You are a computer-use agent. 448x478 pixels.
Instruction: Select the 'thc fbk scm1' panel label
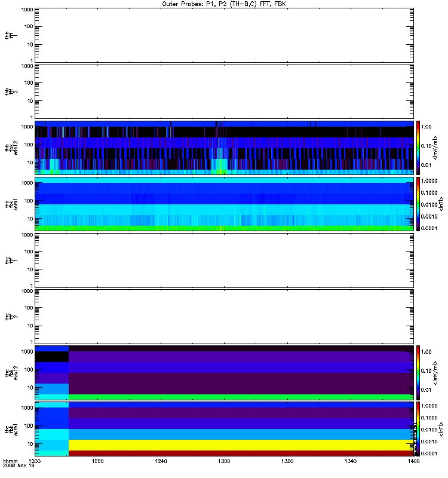click(11, 429)
